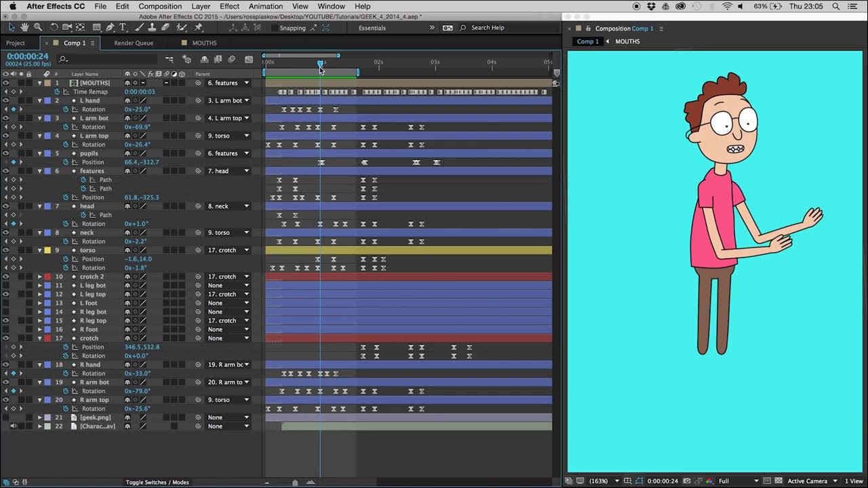Open parent dropdown for geek.png layer

(x=229, y=418)
